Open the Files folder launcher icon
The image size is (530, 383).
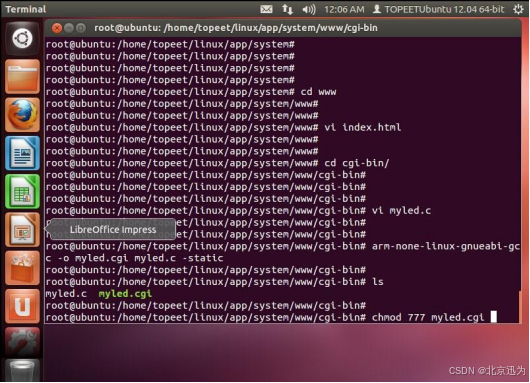[x=22, y=76]
